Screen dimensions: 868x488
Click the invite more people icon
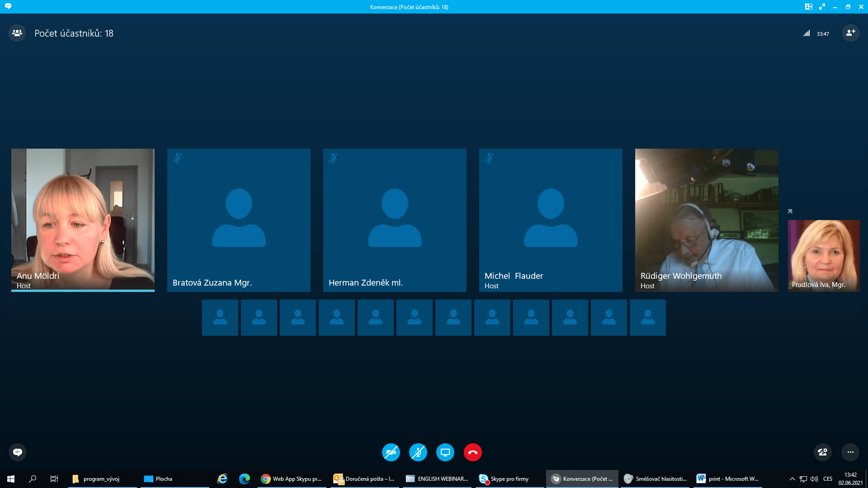(x=850, y=33)
